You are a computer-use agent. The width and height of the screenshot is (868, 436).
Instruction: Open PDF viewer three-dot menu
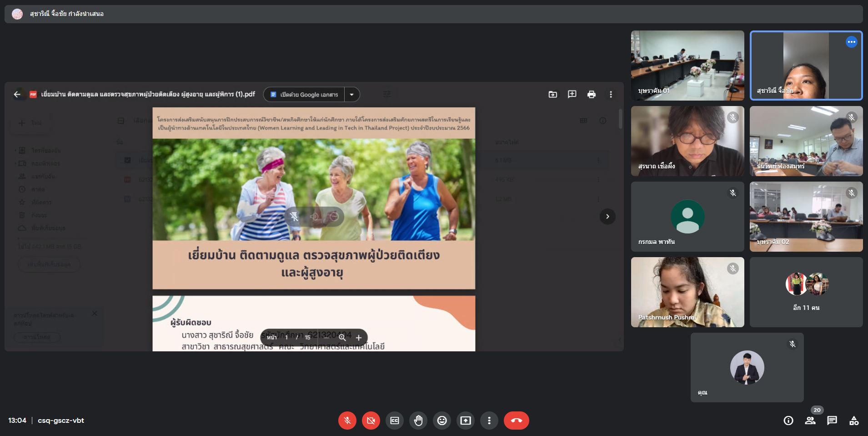[611, 94]
